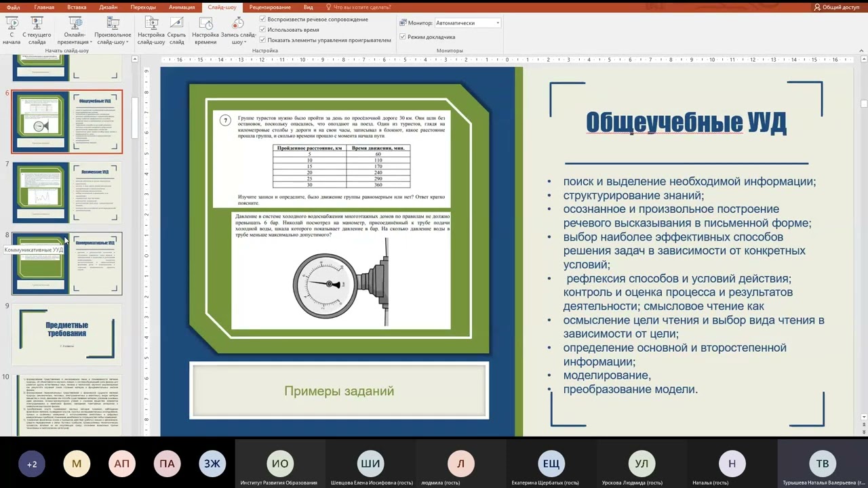Select participant avatar ПА
Screen dimensions: 868x488
167,464
